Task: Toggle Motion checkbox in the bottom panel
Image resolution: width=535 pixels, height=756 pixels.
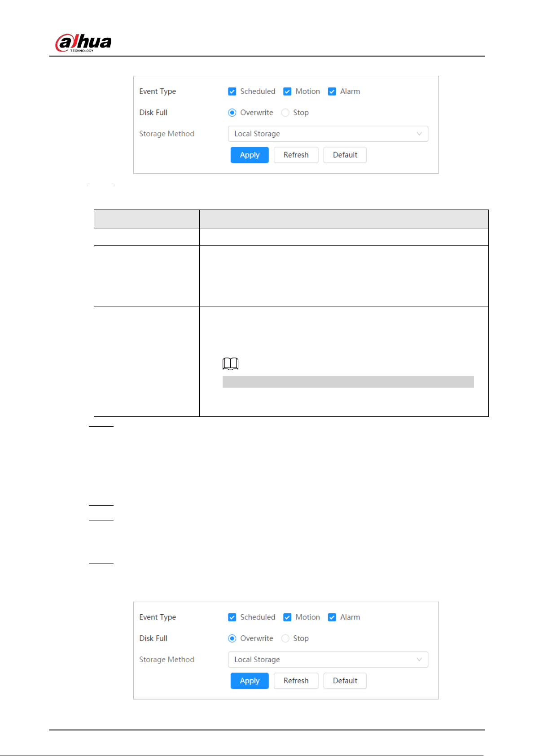Action: pyautogui.click(x=287, y=617)
